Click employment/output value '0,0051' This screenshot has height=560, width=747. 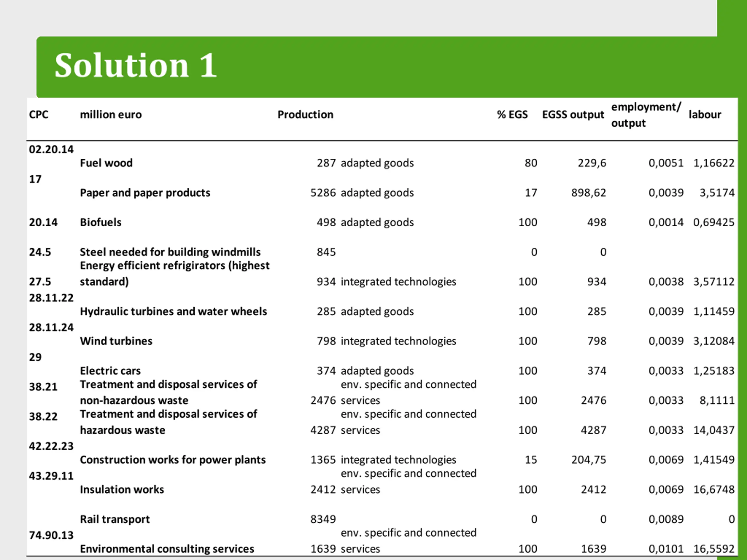coord(666,163)
